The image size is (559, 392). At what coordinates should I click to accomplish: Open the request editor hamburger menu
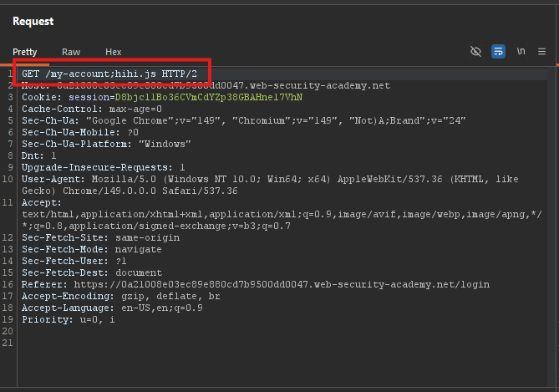click(541, 52)
